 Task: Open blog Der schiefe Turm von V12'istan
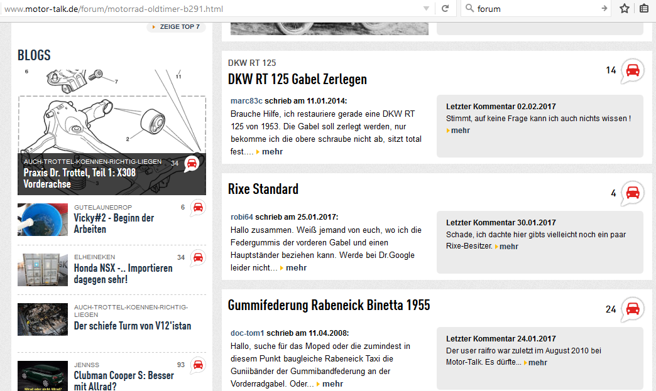coord(132,326)
